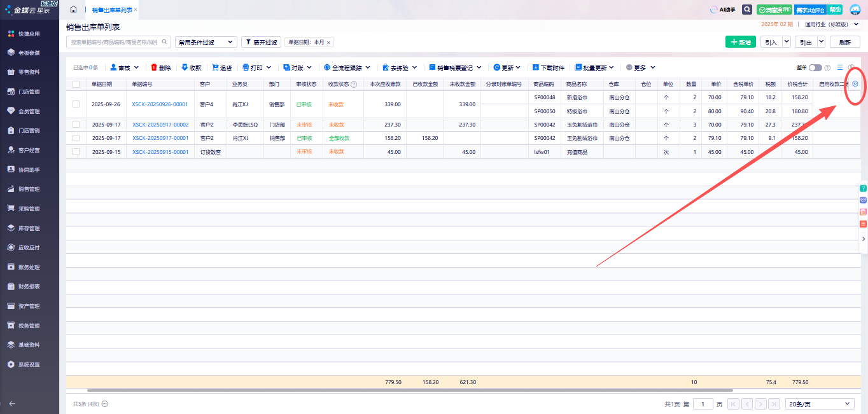This screenshot has height=414, width=868.
Task: Click the 删除 trash toolbar icon
Action: click(x=160, y=67)
